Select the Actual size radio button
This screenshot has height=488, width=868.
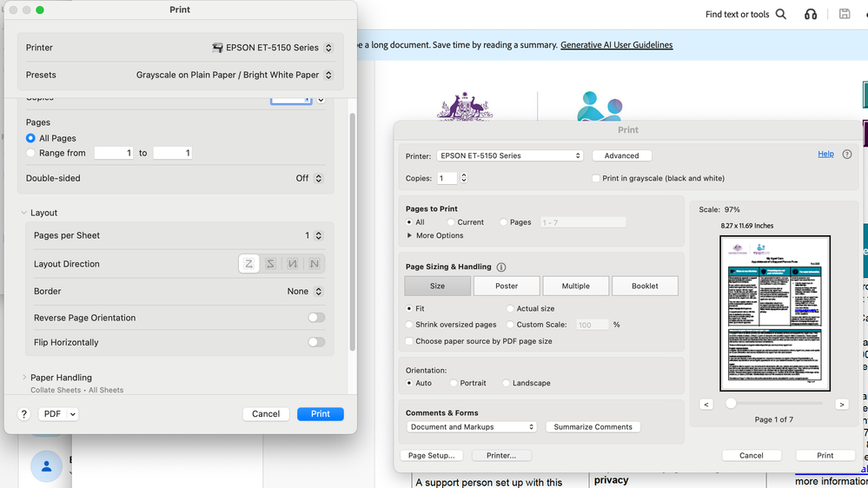[510, 309]
